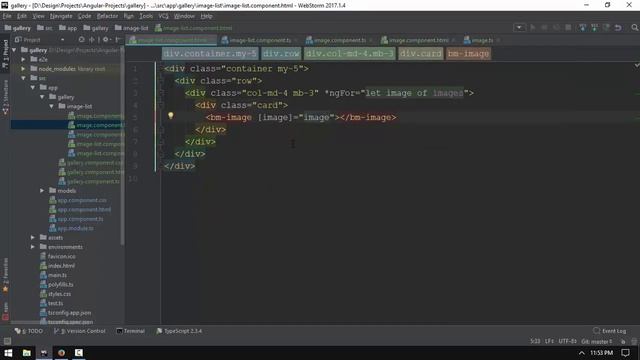Open the VCS menu

point(163,16)
